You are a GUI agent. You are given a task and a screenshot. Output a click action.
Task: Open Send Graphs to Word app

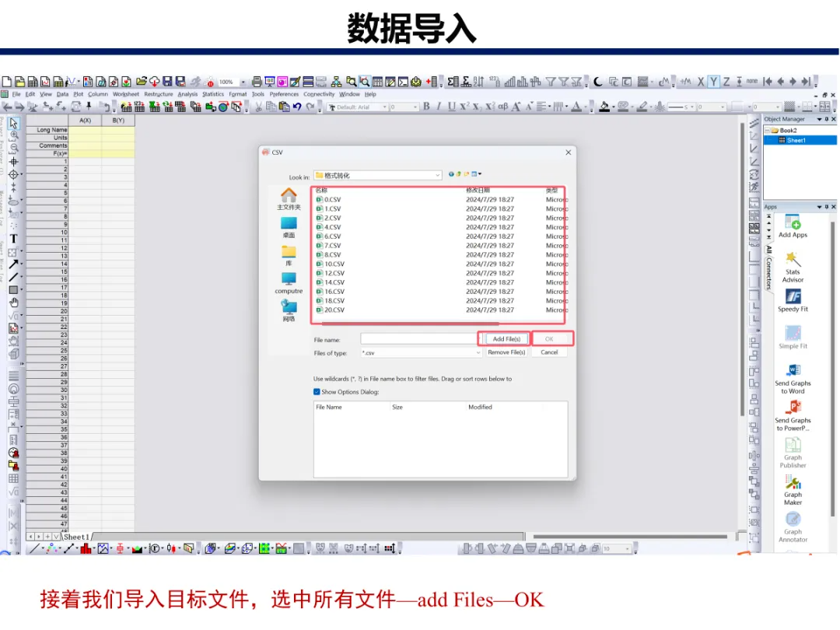point(793,379)
